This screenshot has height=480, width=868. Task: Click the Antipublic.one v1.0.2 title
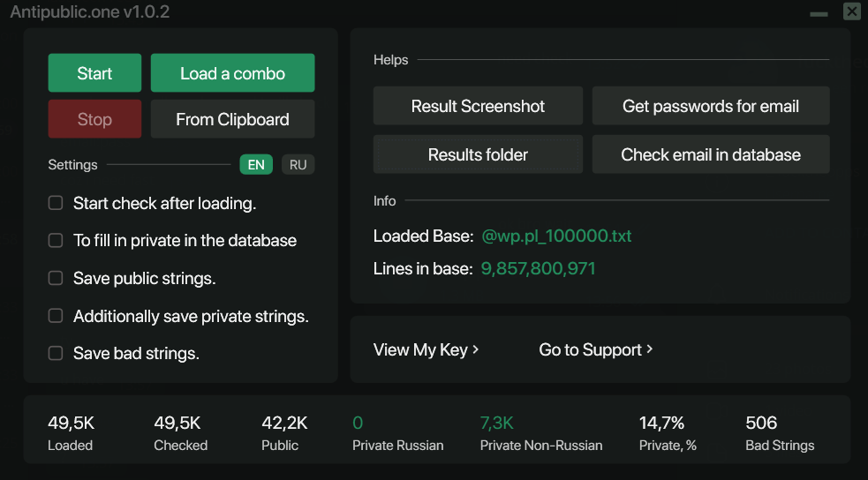tap(90, 11)
